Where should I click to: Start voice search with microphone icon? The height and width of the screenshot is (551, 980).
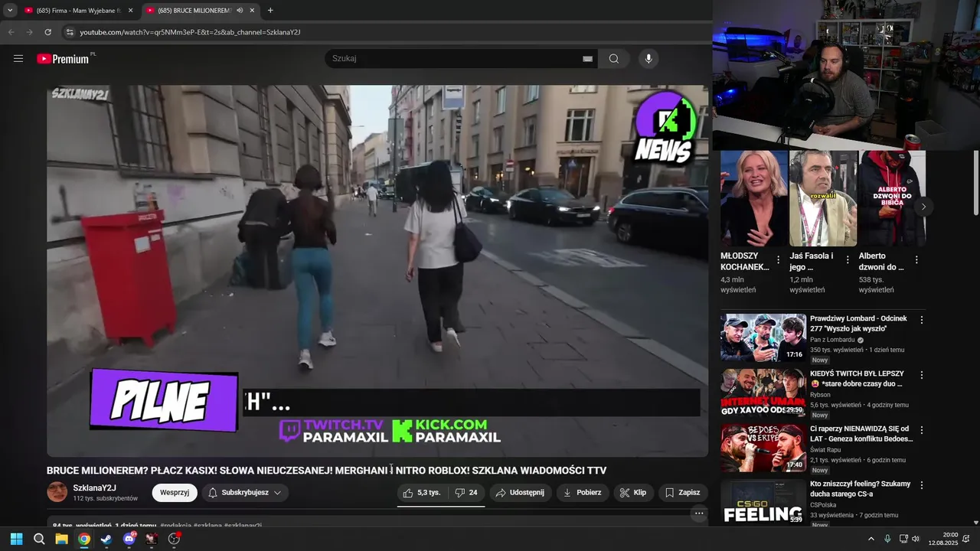coord(648,59)
